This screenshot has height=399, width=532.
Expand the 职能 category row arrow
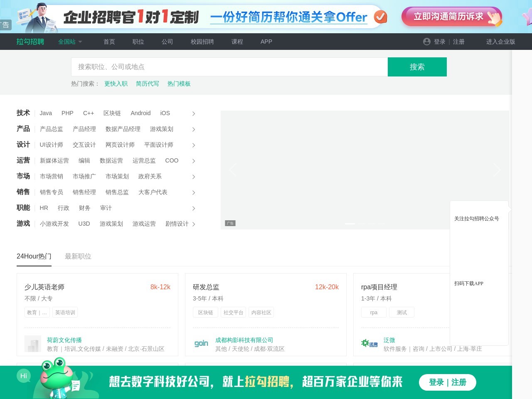[x=193, y=208]
